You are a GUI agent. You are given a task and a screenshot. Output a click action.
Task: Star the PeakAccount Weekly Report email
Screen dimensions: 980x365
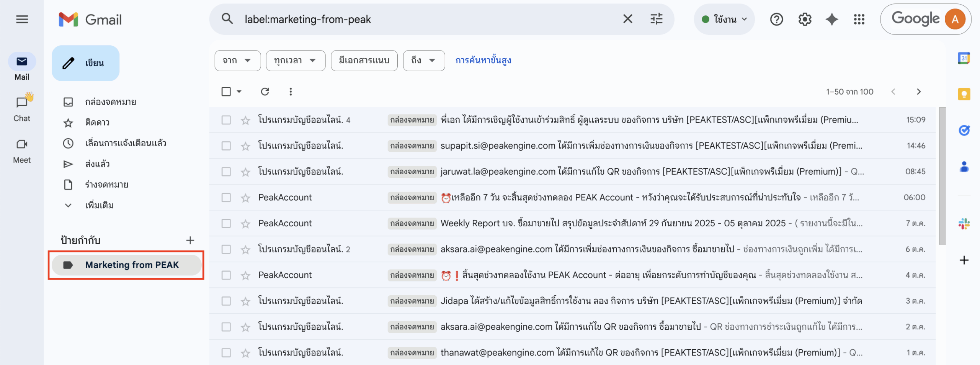[x=245, y=223]
